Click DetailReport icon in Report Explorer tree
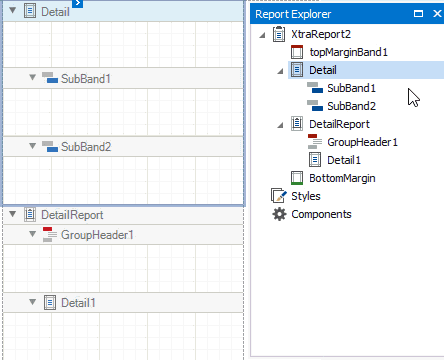The image size is (444, 360). (x=297, y=124)
